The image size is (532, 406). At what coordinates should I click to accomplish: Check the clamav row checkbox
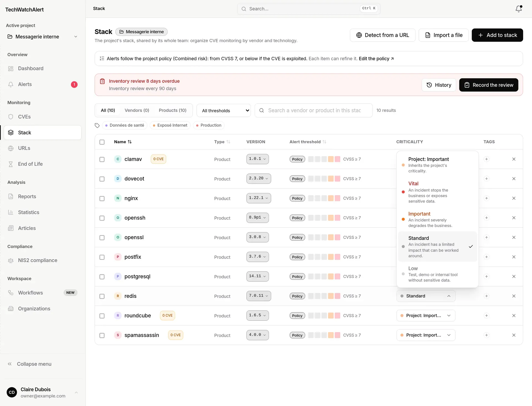coord(102,159)
